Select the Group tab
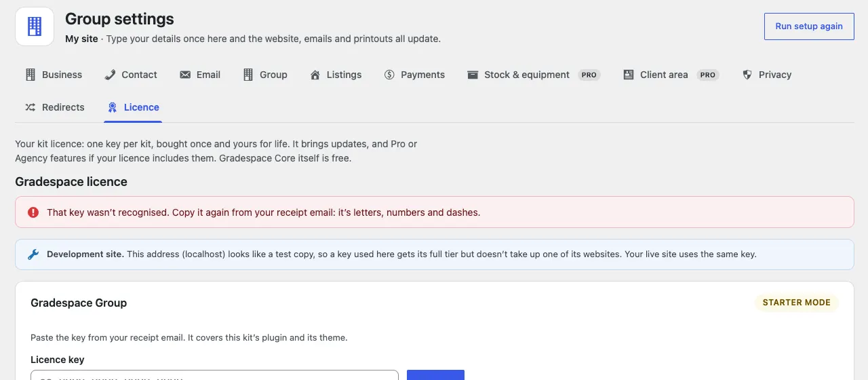Screen dimensions: 868x380 tap(265, 75)
